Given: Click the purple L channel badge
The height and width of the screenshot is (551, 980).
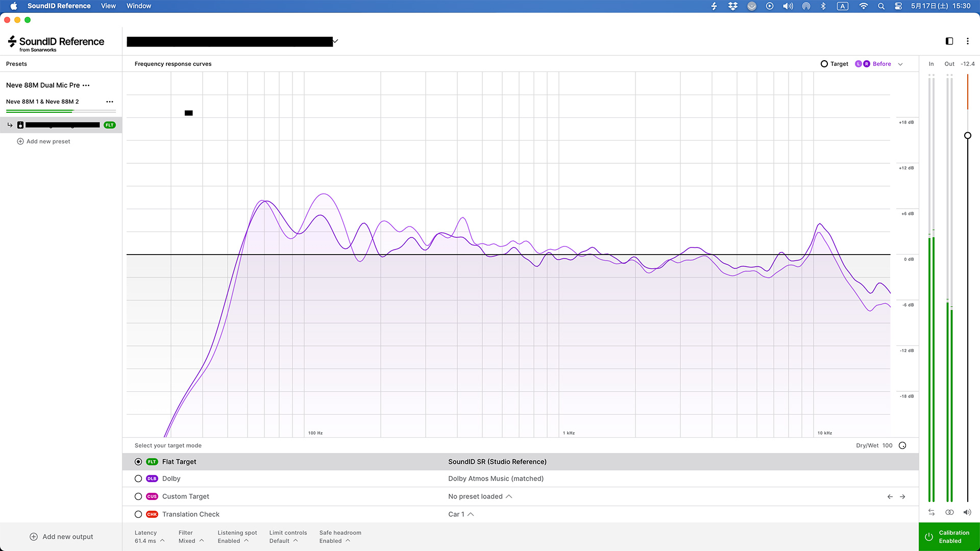Looking at the screenshot, I should pos(859,64).
